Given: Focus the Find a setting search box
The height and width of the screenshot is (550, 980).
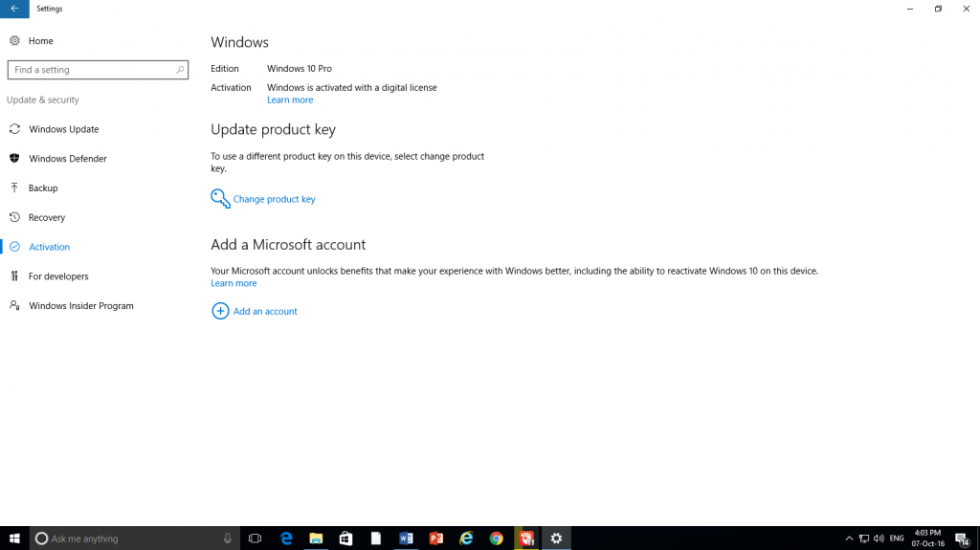Looking at the screenshot, I should coord(98,70).
